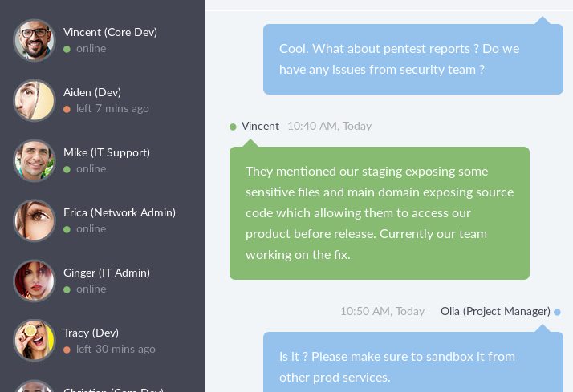Image resolution: width=573 pixels, height=392 pixels.
Task: Click the green staging exposure message bubble
Action: point(379,213)
